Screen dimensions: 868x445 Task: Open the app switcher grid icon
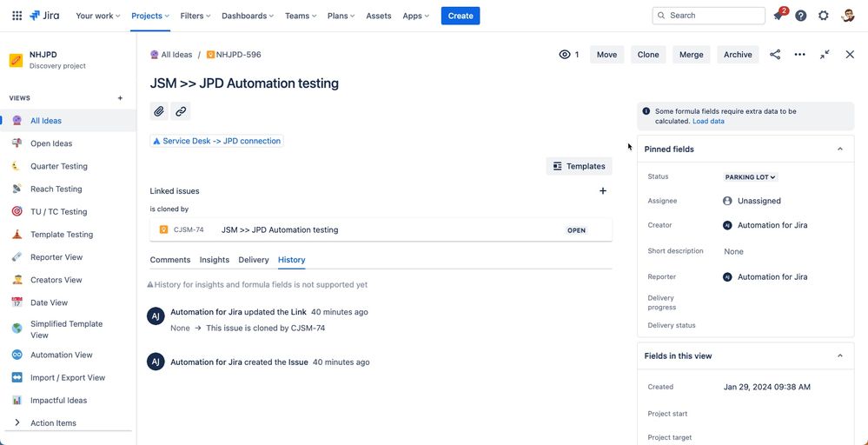(x=17, y=16)
